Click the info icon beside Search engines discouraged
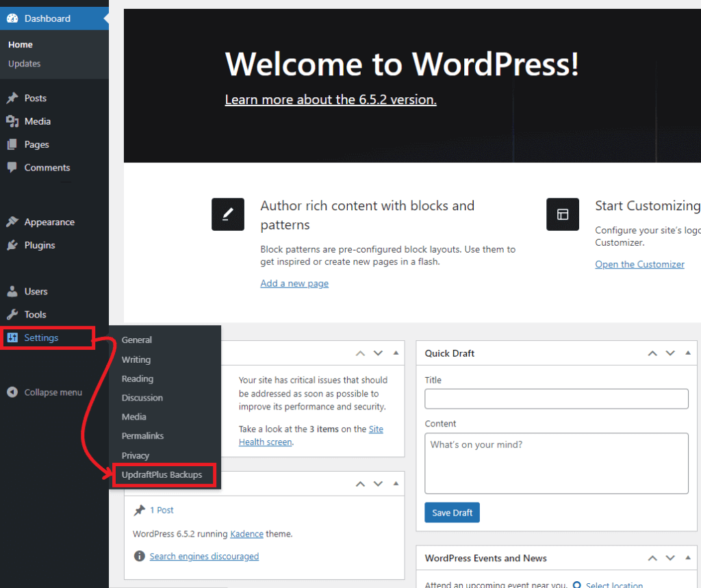The height and width of the screenshot is (588, 701). tap(140, 556)
